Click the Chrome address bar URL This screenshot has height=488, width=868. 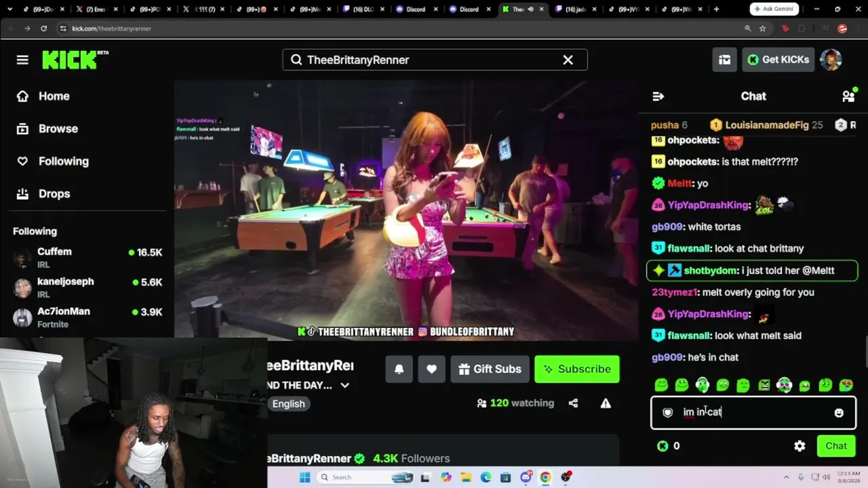(x=111, y=28)
